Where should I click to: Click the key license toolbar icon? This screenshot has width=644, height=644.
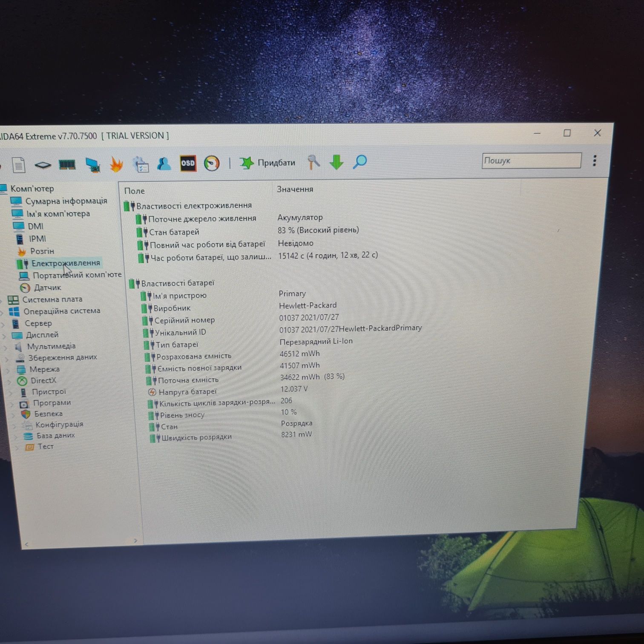click(313, 162)
